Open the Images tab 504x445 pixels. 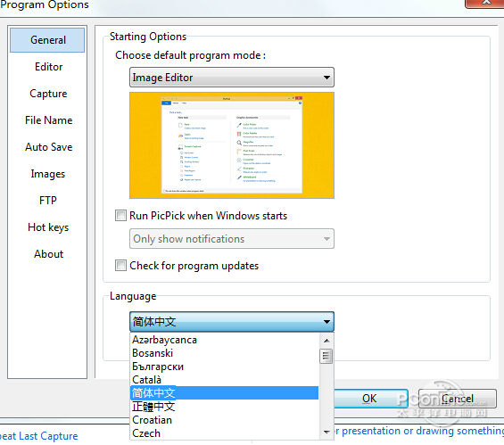[48, 174]
